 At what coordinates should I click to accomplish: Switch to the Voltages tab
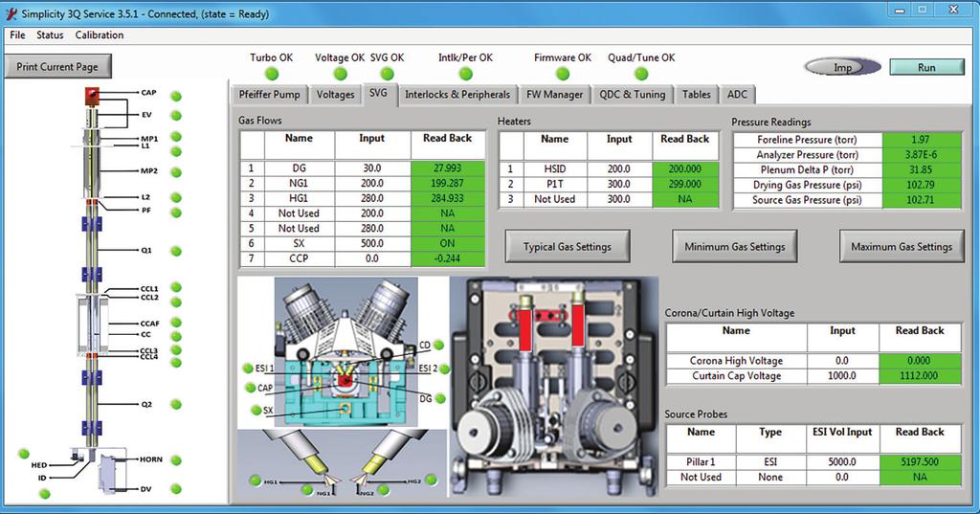[336, 95]
